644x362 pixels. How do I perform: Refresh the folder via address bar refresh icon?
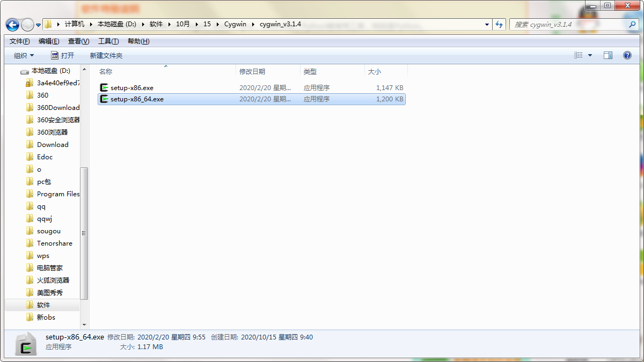[500, 24]
